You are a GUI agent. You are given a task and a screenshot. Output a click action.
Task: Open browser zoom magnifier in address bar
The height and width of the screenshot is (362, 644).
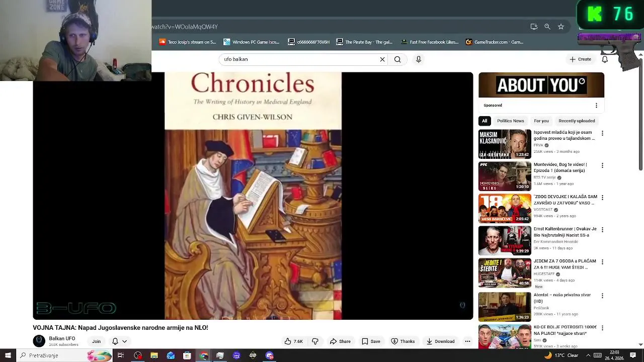tap(547, 27)
